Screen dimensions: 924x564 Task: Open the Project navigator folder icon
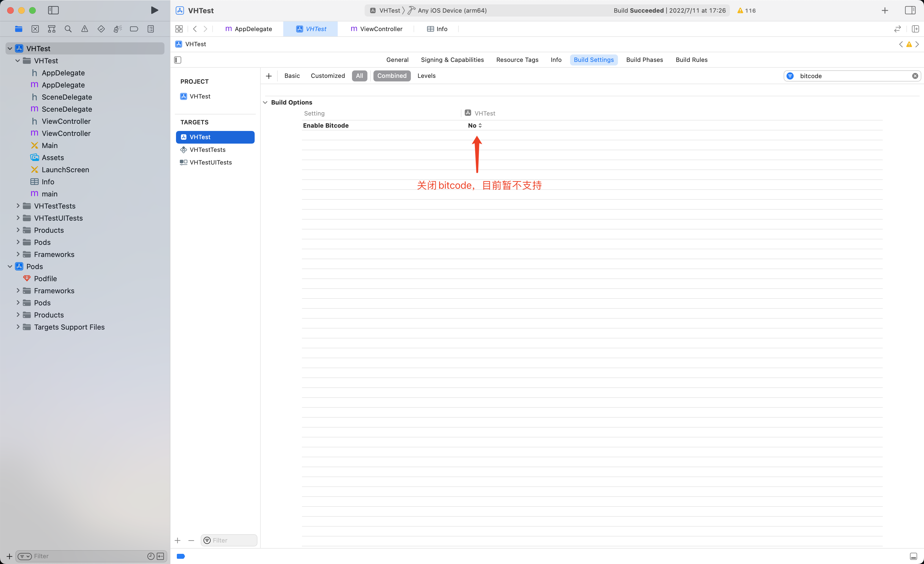(x=18, y=29)
